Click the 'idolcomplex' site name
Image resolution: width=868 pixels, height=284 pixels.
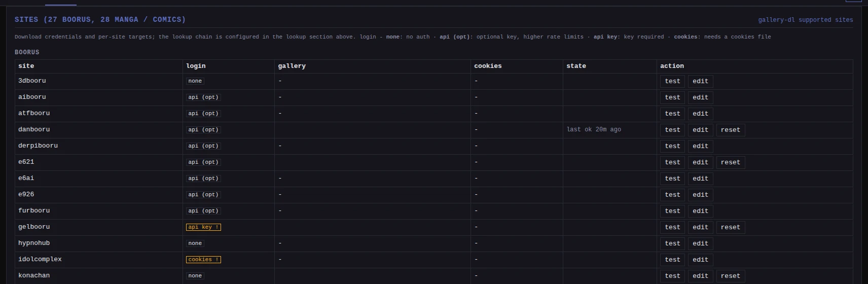[x=40, y=260]
